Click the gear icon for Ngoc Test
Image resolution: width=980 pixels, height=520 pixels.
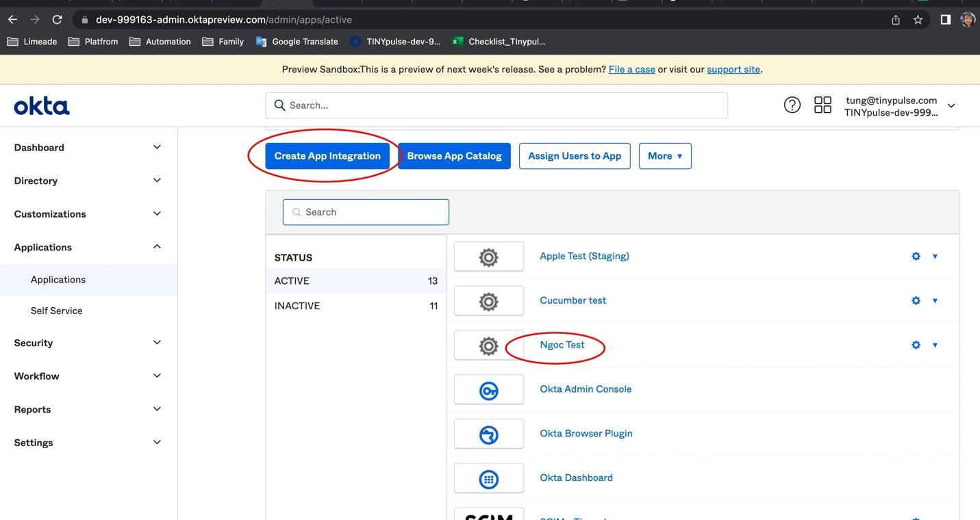916,346
